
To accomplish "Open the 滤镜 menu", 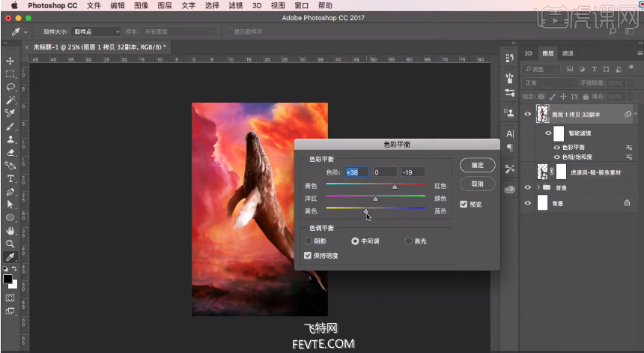I will click(x=234, y=5).
